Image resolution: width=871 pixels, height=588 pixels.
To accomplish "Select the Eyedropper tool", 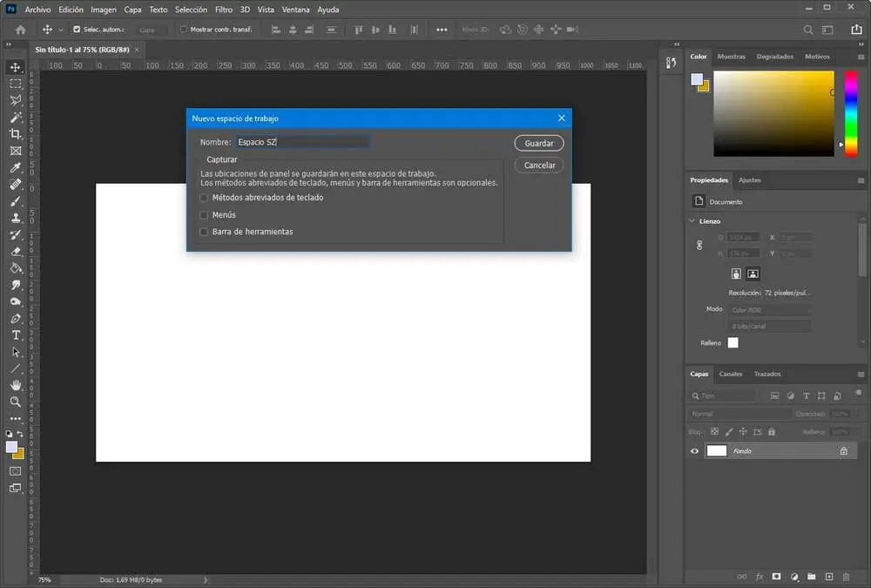I will pos(16,167).
